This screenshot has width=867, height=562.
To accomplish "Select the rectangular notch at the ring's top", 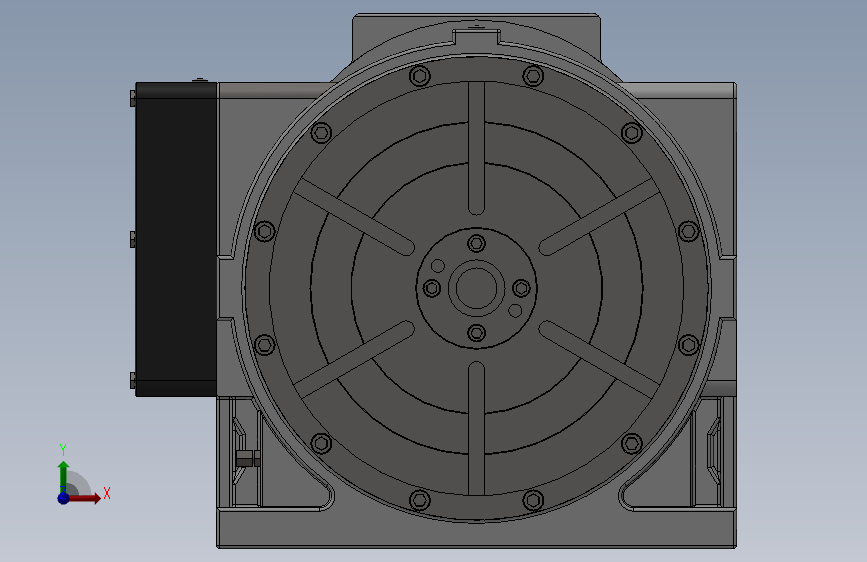I will tap(477, 37).
